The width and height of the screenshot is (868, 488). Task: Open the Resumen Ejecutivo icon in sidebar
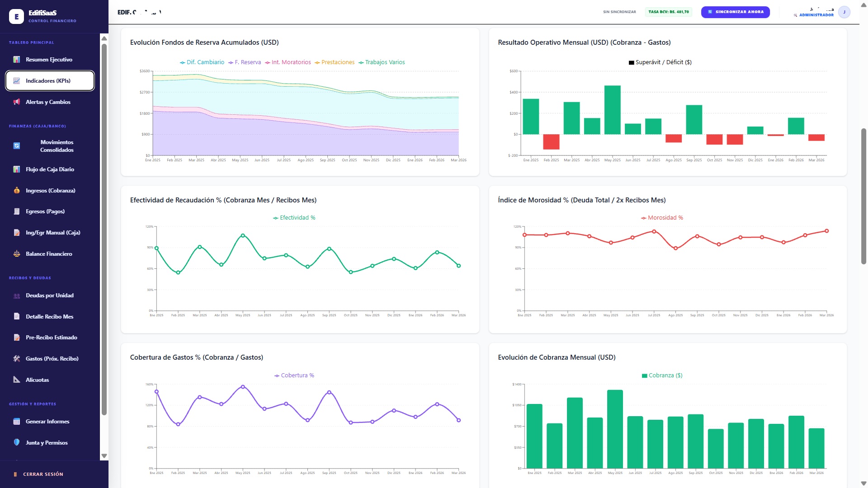click(x=17, y=60)
